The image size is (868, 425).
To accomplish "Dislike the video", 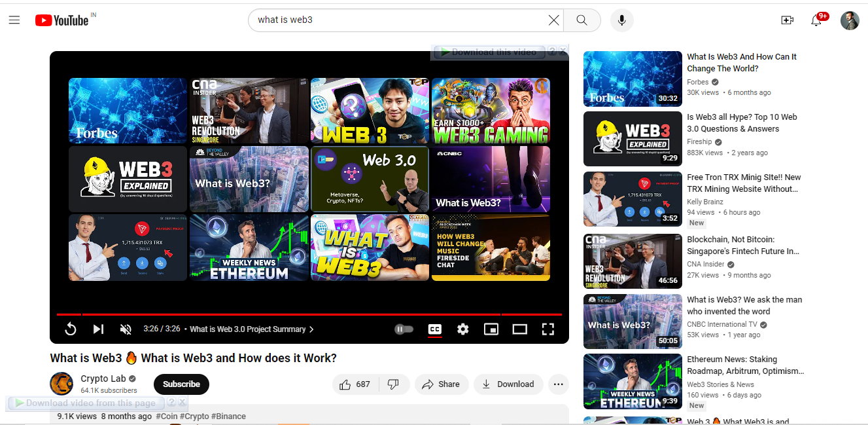I will click(393, 384).
